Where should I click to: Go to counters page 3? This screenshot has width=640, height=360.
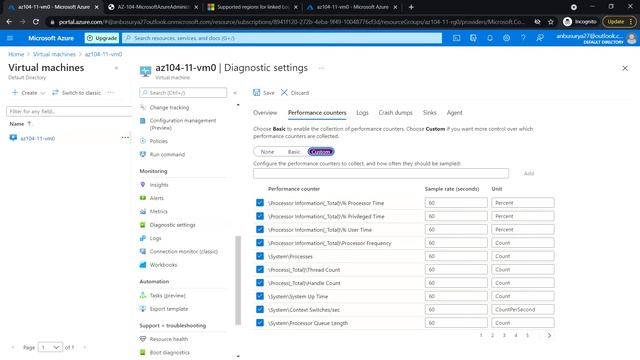(504, 335)
